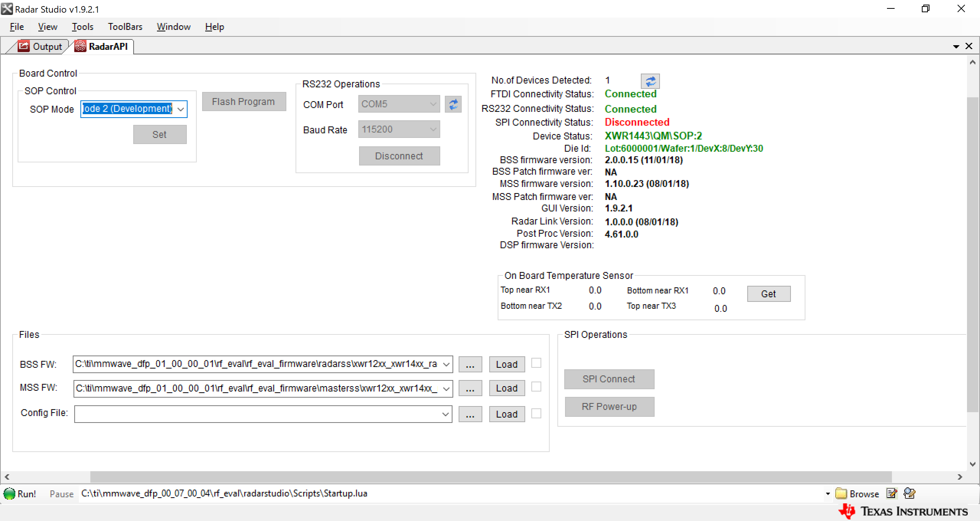Open the View menu
The height and width of the screenshot is (521, 980).
(x=47, y=27)
